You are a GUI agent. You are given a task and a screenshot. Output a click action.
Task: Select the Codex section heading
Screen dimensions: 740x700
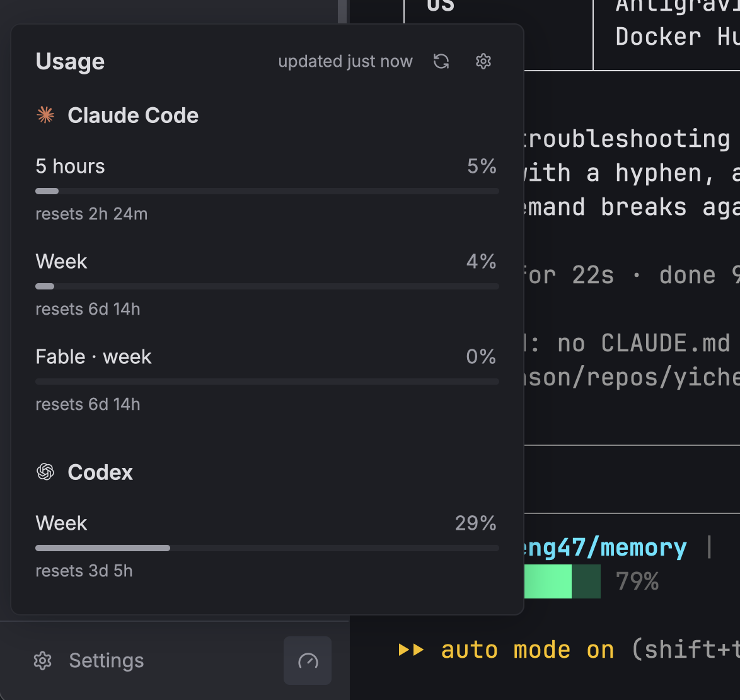click(x=100, y=472)
